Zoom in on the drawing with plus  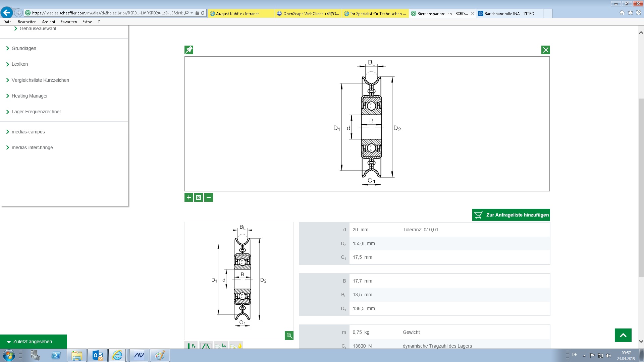[x=189, y=197]
